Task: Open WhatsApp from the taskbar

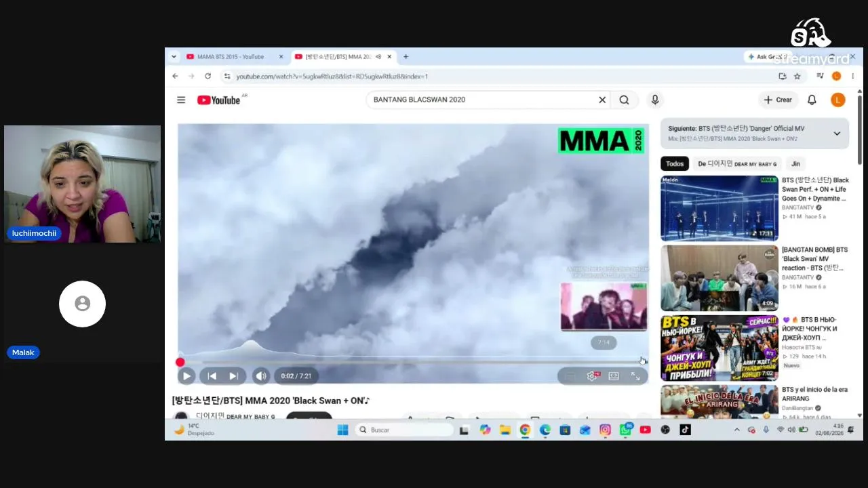Action: coord(625,430)
